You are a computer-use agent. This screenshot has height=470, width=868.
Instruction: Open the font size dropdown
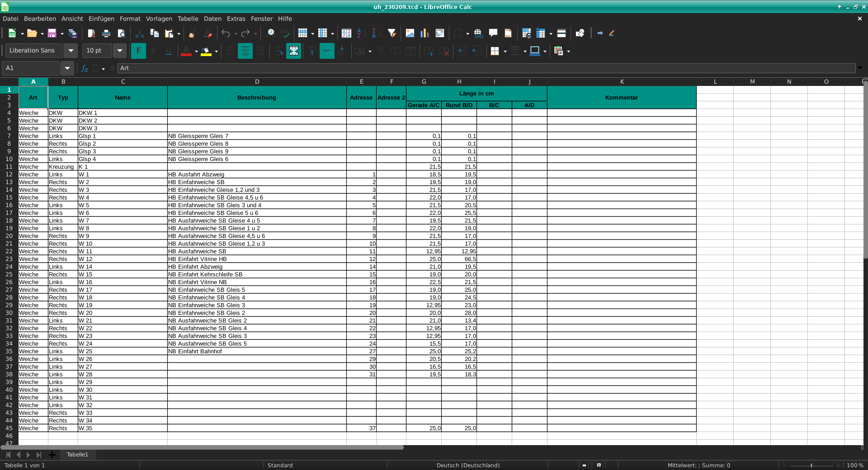120,51
